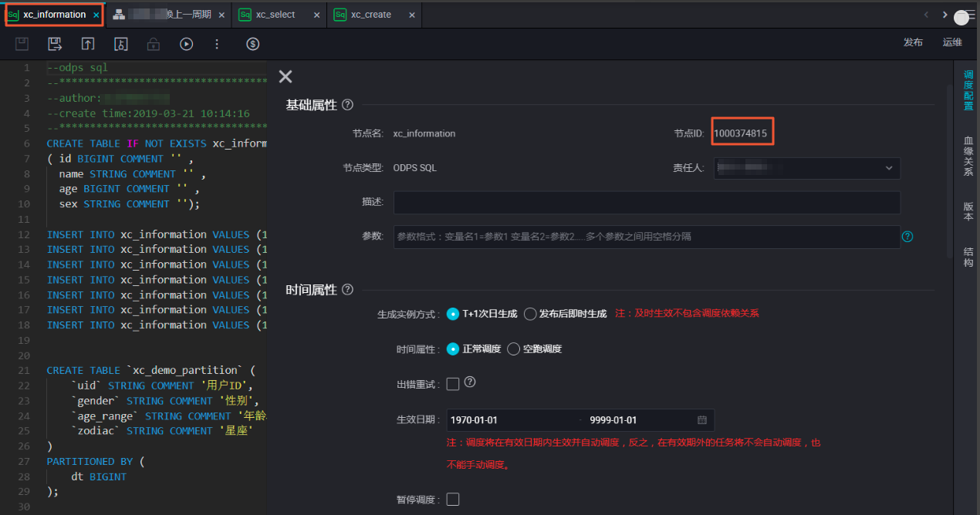Click the steal-lock (key) toolbar icon

coord(120,44)
